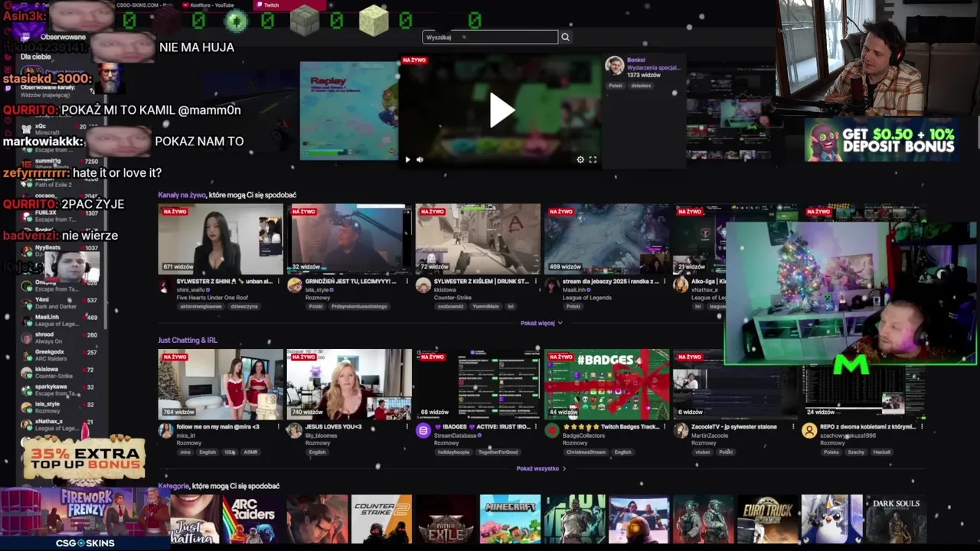This screenshot has width=980, height=551.
Task: Click MaaiLinh avatar below League stream
Action: (x=551, y=285)
